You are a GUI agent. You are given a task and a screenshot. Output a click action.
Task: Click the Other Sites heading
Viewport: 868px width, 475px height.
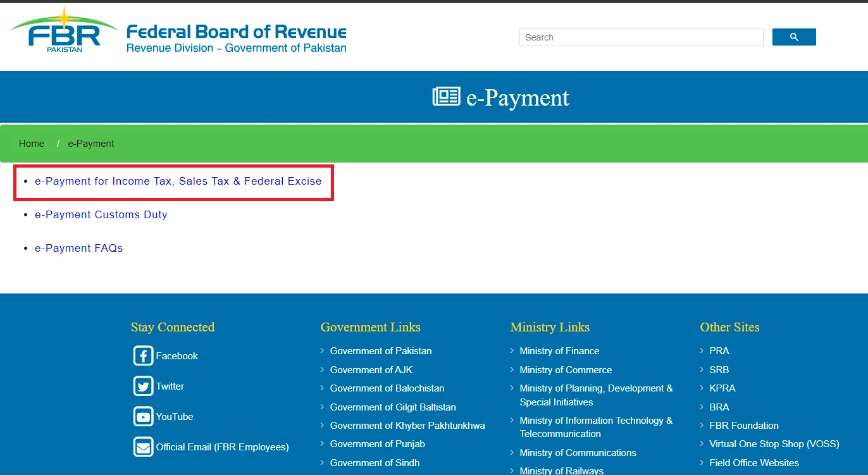pyautogui.click(x=729, y=327)
